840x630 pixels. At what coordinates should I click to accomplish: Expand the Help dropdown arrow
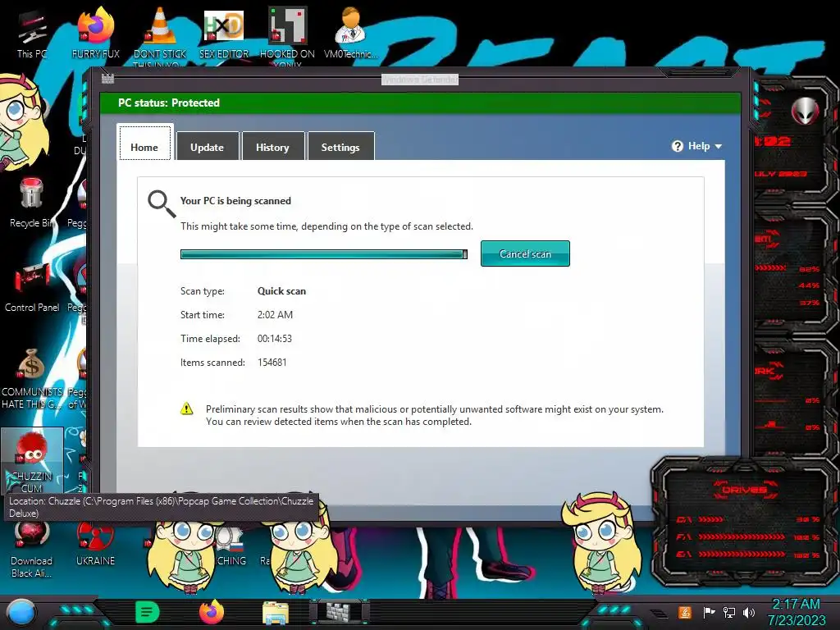pos(719,146)
